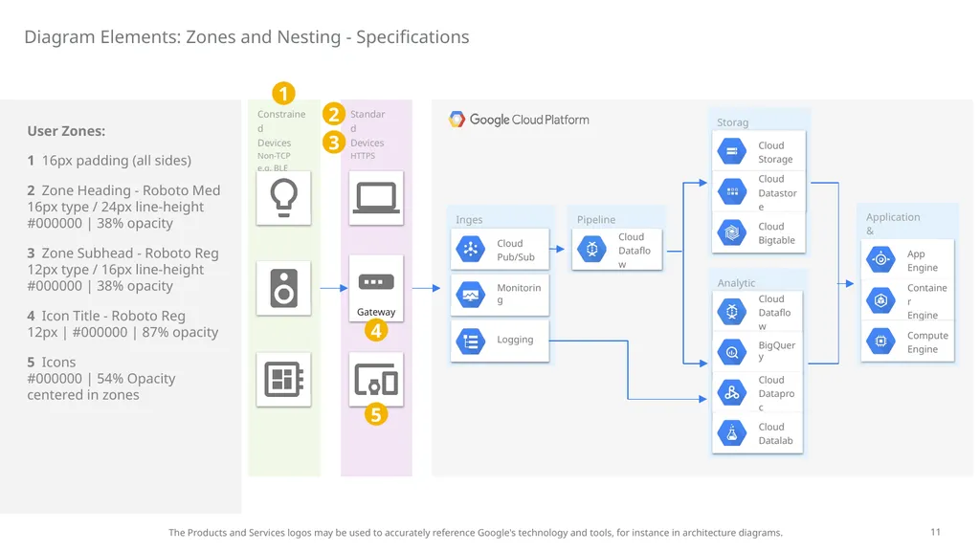This screenshot has width=980, height=551.
Task: Click the Cloud Datalab flask icon
Action: 732,433
